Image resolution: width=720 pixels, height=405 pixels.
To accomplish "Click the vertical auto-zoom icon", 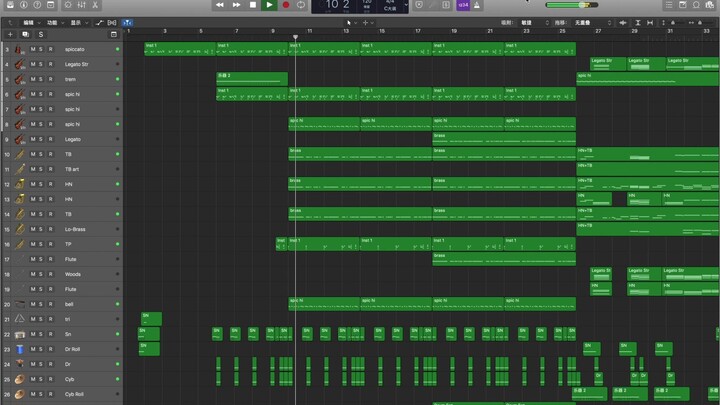I will 638,22.
